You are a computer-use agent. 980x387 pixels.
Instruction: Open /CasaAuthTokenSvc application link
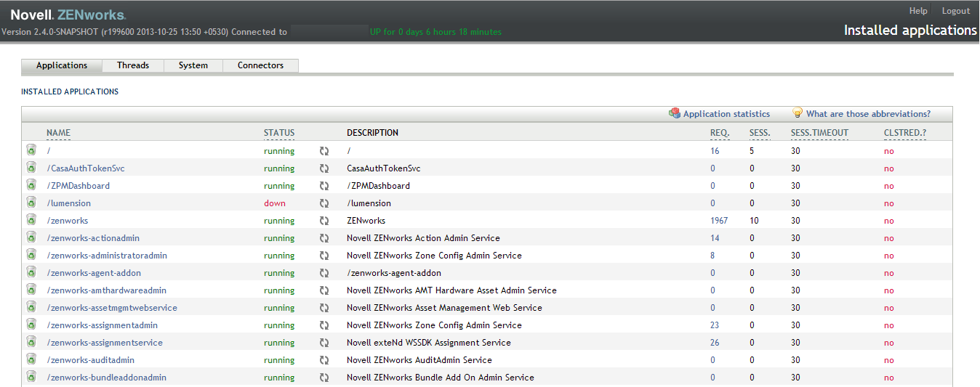click(x=86, y=168)
